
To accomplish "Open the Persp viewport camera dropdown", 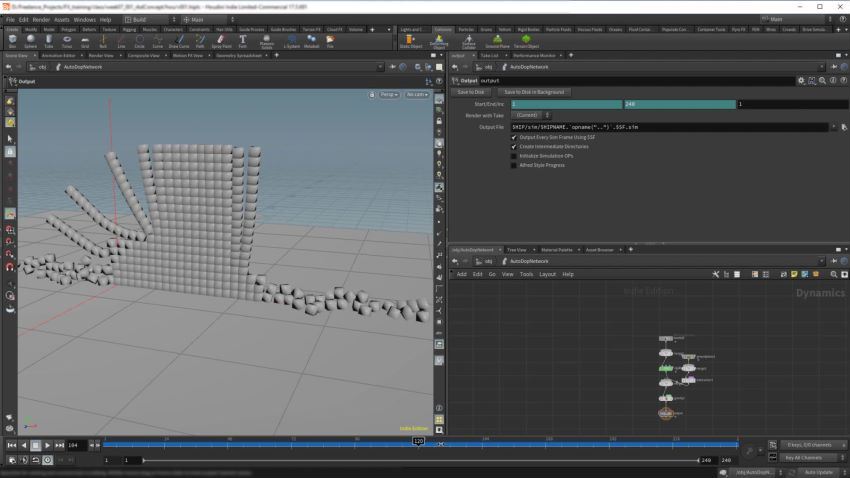I will click(389, 95).
